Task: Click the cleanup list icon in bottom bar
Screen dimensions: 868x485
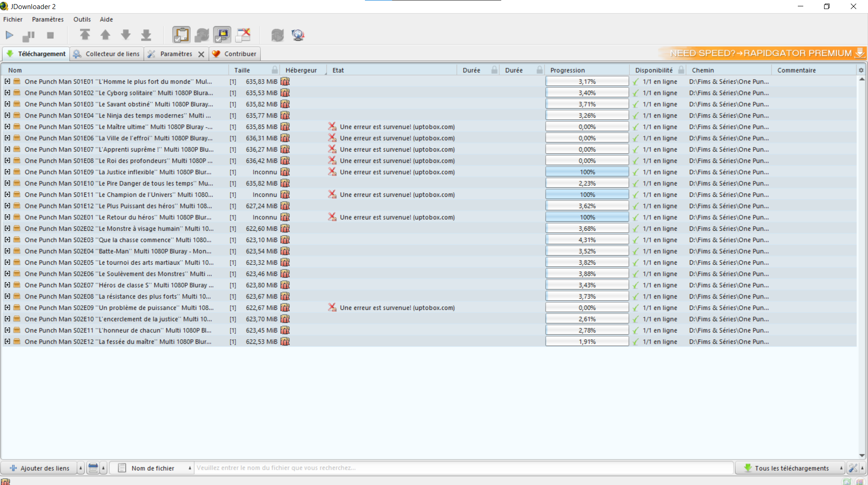Action: point(93,468)
